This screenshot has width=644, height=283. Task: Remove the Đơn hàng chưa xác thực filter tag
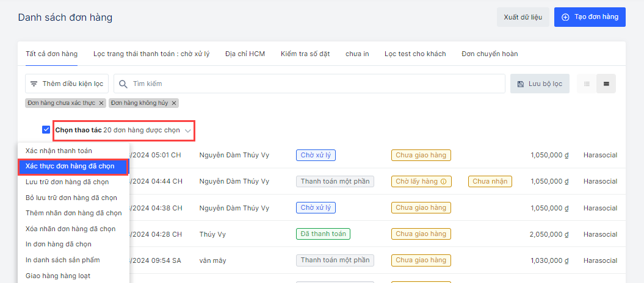click(x=101, y=103)
